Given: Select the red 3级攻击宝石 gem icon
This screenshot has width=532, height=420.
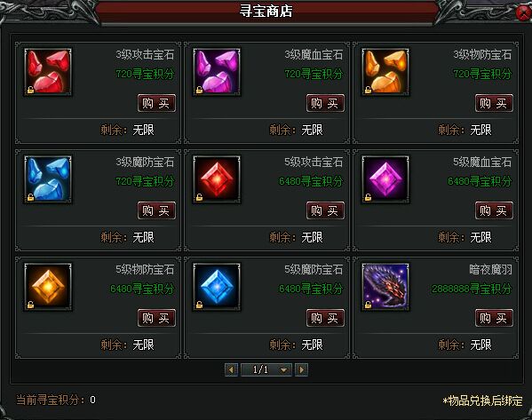Looking at the screenshot, I should [48, 72].
